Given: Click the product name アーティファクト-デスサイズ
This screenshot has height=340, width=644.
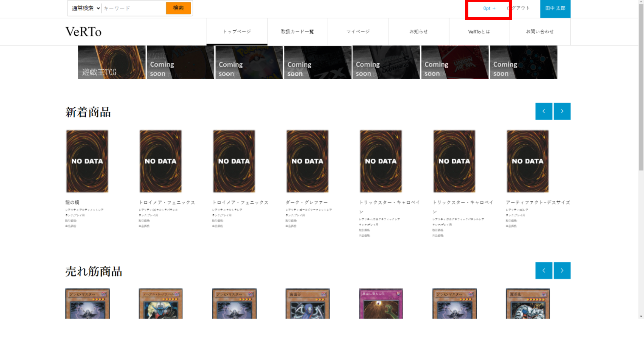Looking at the screenshot, I should click(538, 202).
